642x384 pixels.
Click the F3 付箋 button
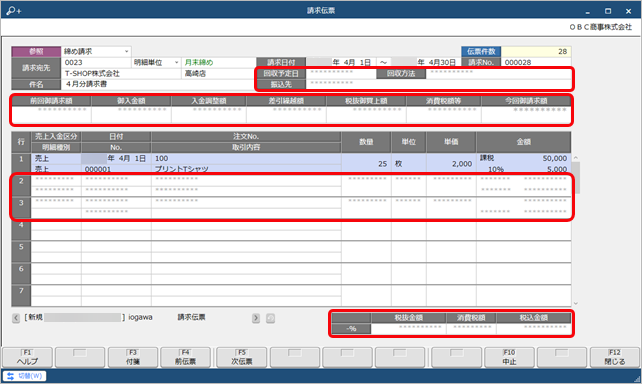(133, 357)
